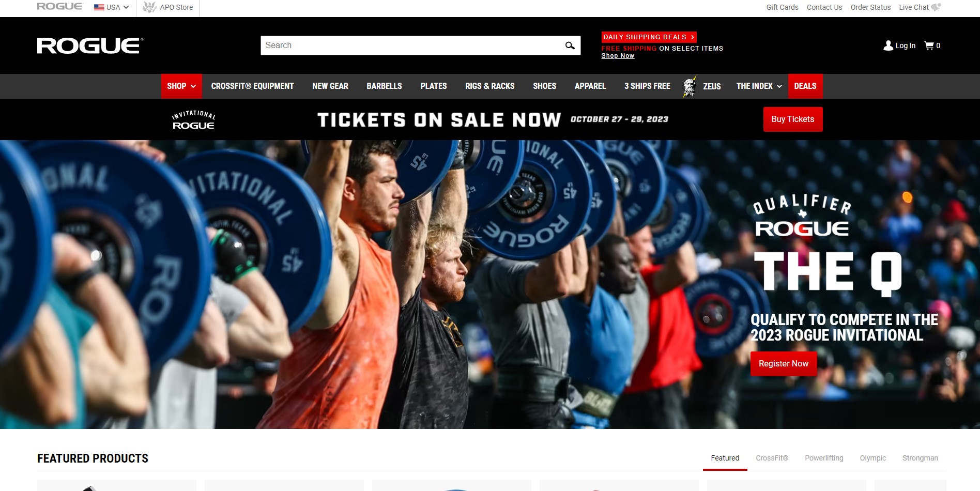
Task: Switch to the Strongman products tab
Action: click(920, 458)
